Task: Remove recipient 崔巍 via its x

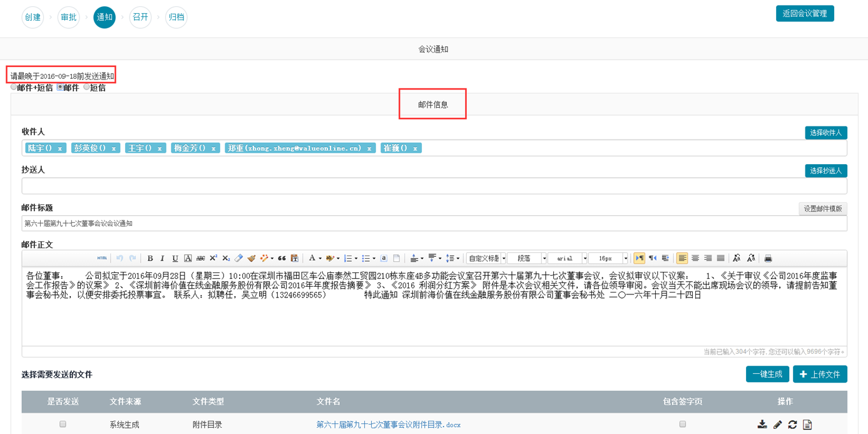Action: click(415, 148)
